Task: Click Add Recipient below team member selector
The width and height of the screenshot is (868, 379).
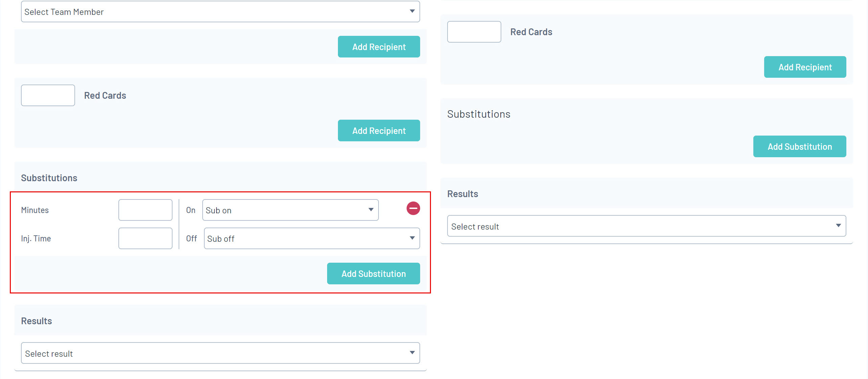Action: [379, 47]
